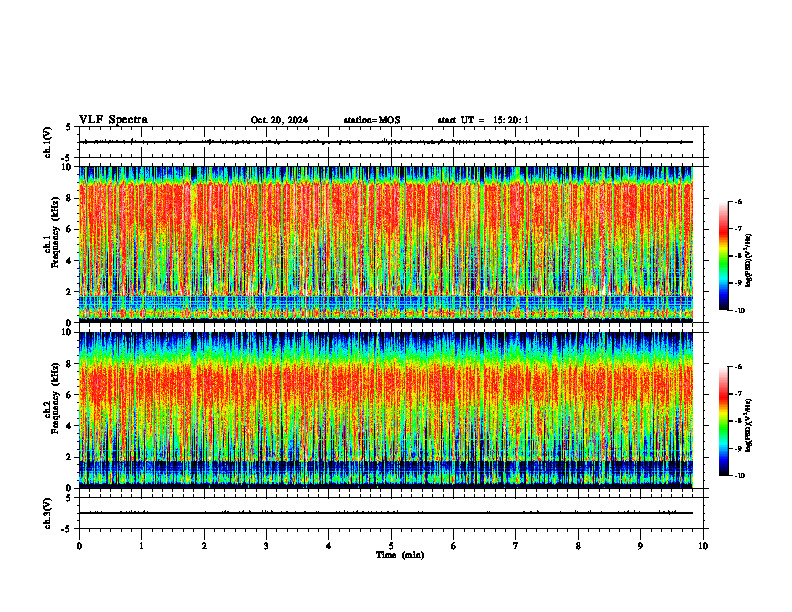Click the "-8" label on ch.2 color bar
The image size is (792, 612).
[738, 421]
